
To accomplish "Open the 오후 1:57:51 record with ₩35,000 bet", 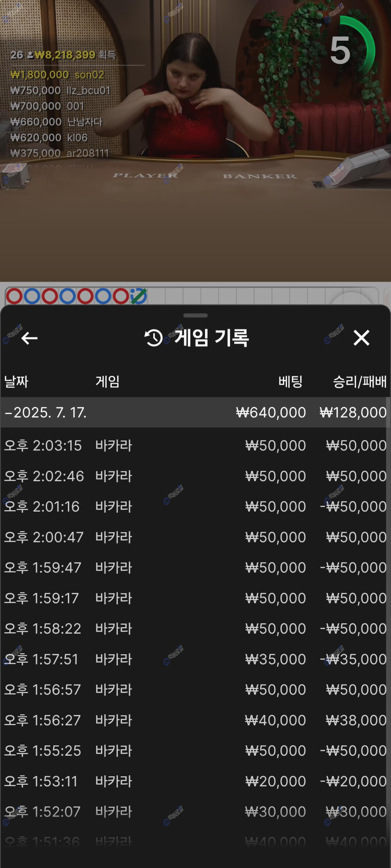I will (x=195, y=659).
